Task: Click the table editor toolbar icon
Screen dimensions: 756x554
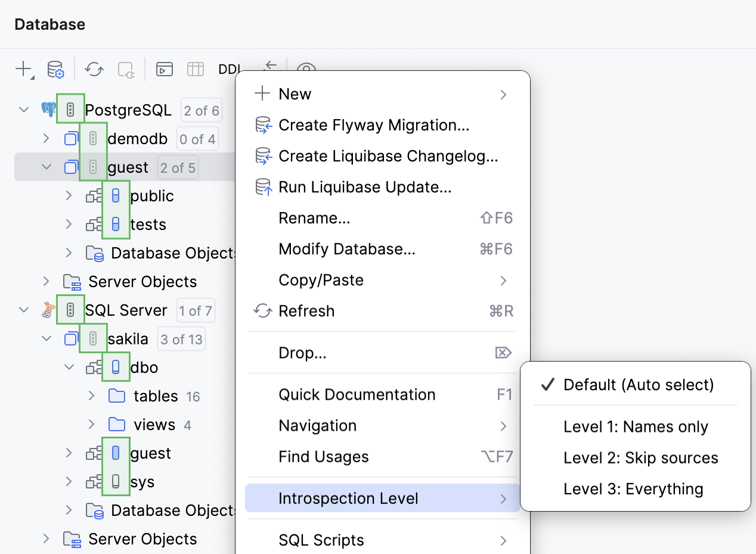Action: (x=195, y=69)
